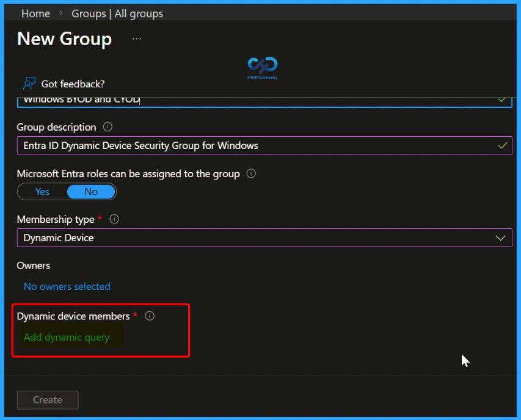The width and height of the screenshot is (521, 420).
Task: Click the HTMD Community logo
Action: tap(261, 66)
